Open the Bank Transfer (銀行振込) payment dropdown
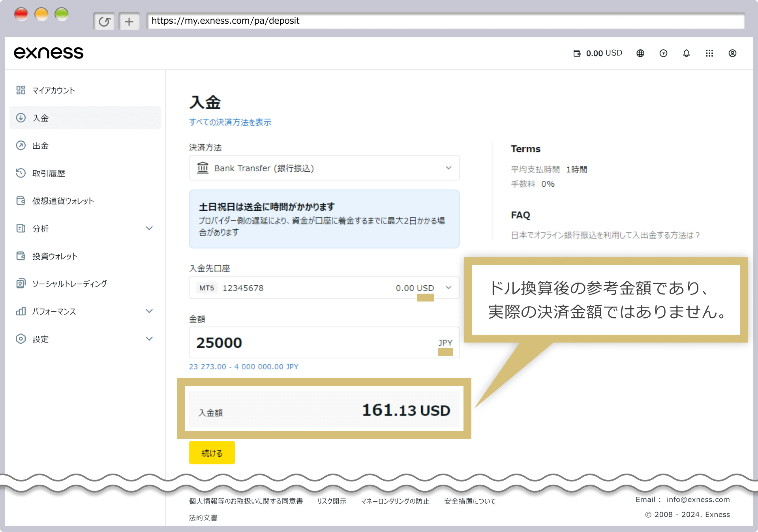 [324, 168]
